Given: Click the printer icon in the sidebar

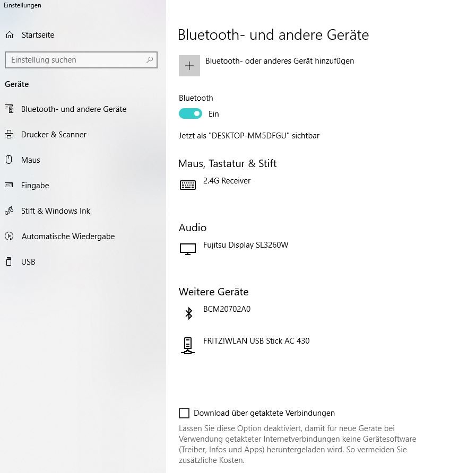Looking at the screenshot, I should click(9, 135).
